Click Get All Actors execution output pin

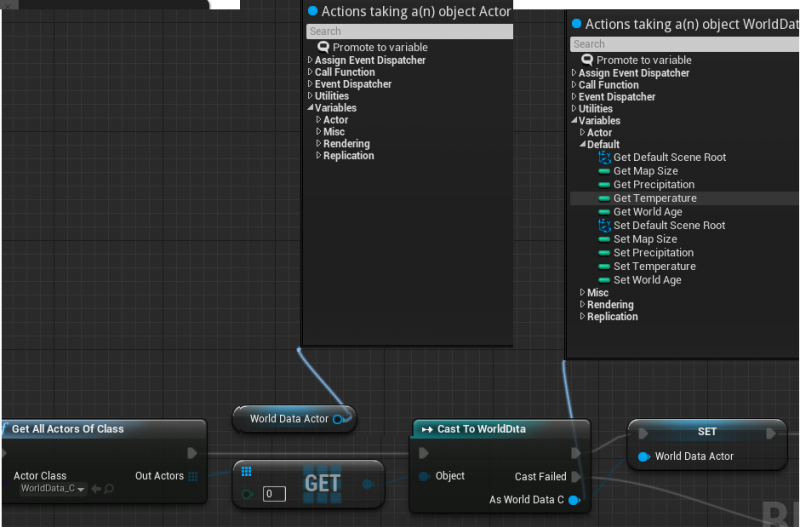(192, 453)
